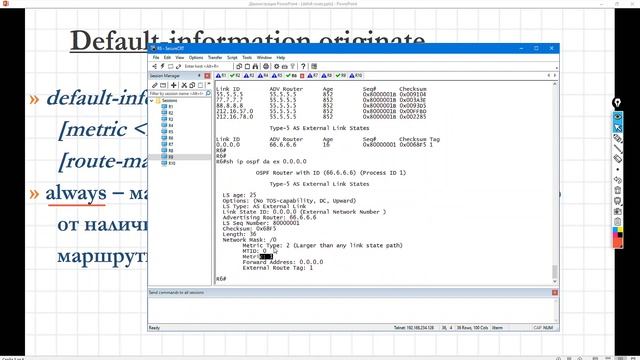Viewport: 640px width, 360px height.
Task: Click the Quick Connect lightning icon
Action: (x=162, y=66)
